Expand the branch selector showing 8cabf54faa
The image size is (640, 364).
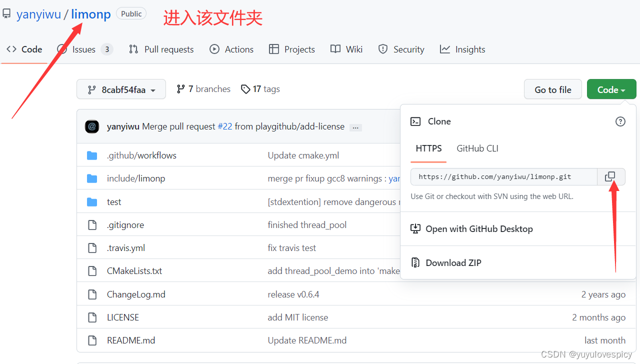click(x=121, y=89)
